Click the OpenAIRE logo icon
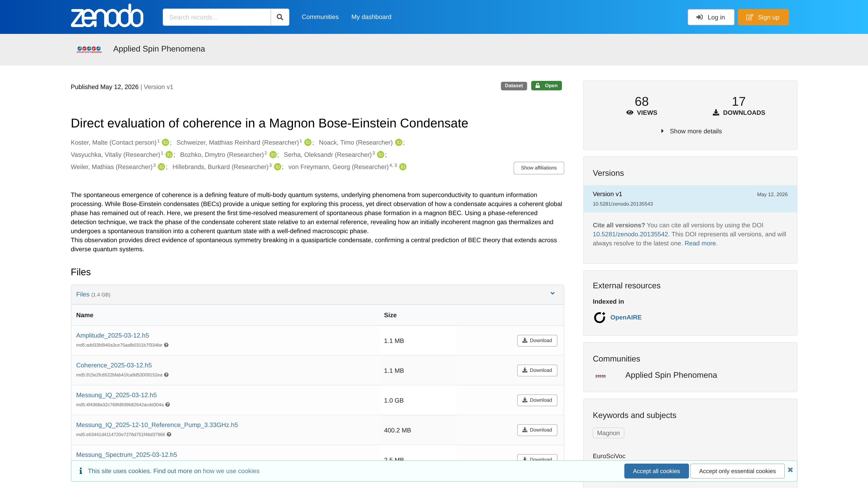Viewport: 868px width, 488px height. pos(599,317)
